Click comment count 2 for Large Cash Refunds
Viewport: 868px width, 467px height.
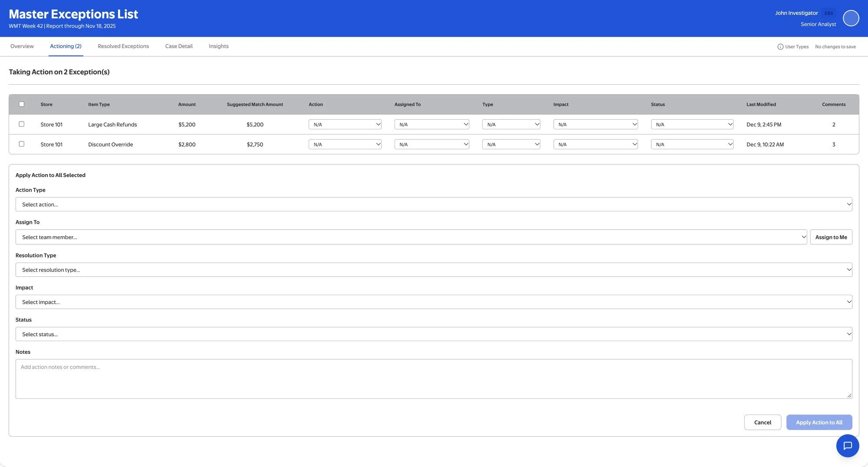[834, 125]
